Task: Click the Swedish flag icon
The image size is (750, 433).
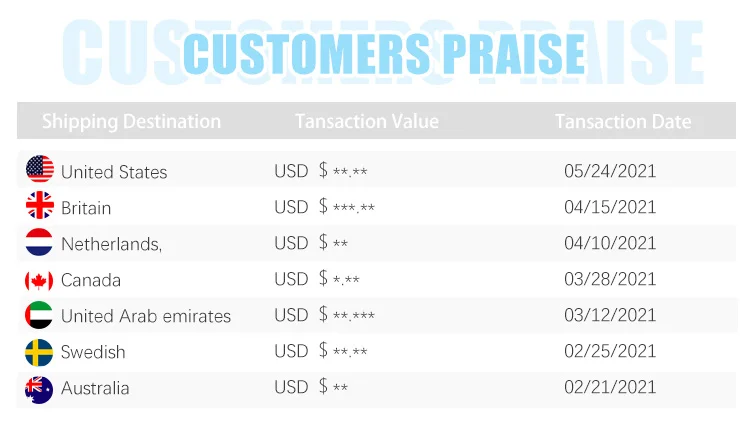Action: pyautogui.click(x=40, y=352)
